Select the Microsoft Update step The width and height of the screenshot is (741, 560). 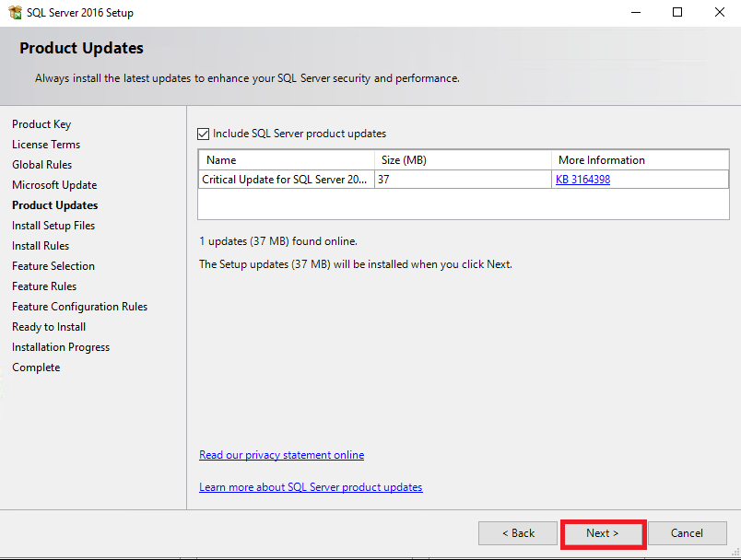point(54,185)
